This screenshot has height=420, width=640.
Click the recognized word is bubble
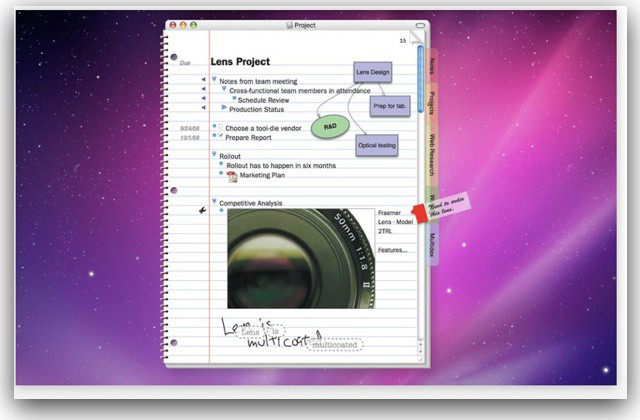point(276,331)
